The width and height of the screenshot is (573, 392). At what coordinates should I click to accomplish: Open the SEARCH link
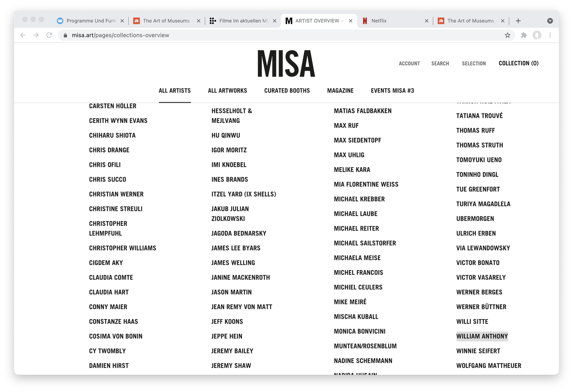(440, 63)
